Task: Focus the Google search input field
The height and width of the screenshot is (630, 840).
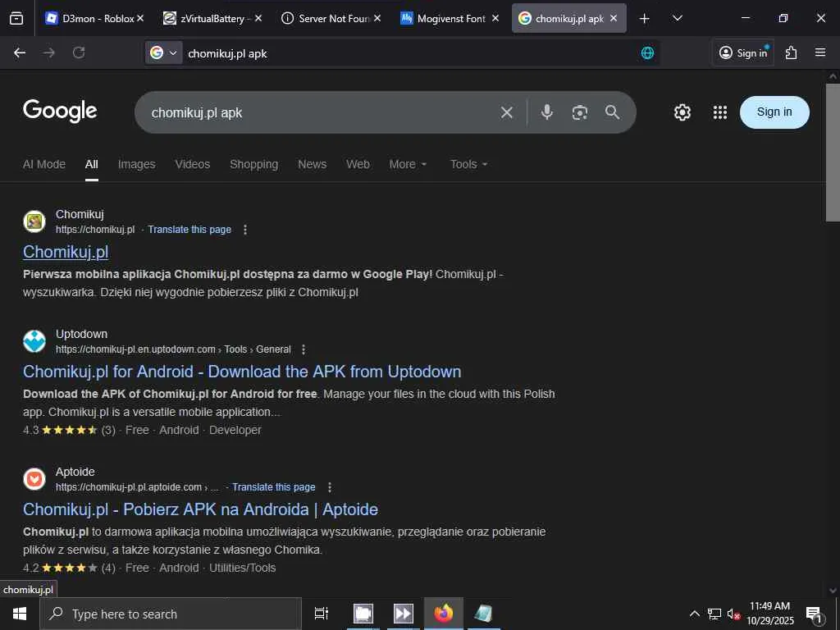Action: pos(322,112)
